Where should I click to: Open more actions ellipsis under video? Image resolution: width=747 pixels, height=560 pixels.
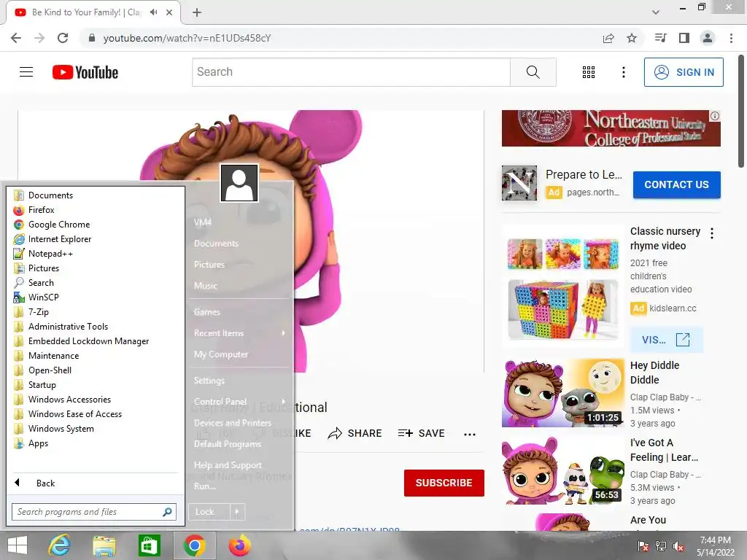tap(470, 434)
